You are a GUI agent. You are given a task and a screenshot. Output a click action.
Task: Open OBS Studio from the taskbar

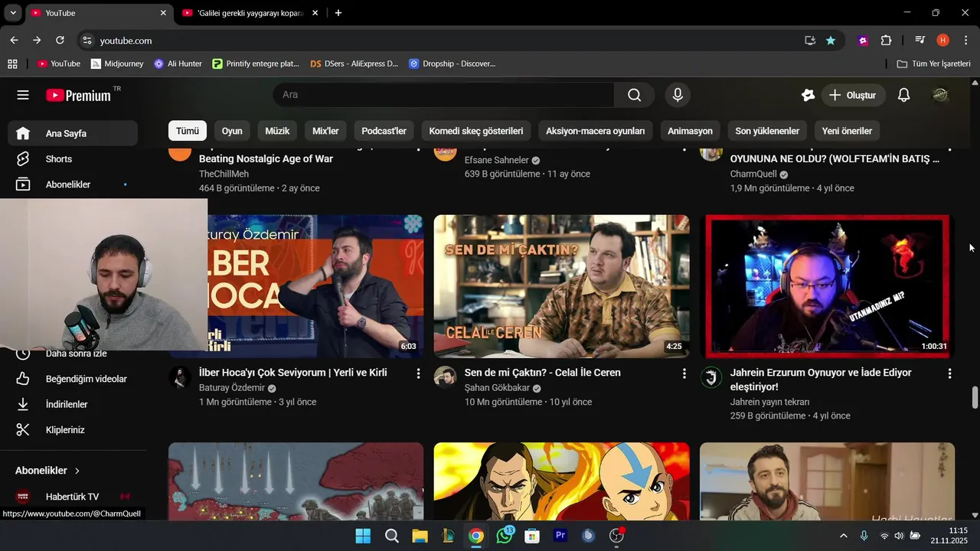coord(616,536)
